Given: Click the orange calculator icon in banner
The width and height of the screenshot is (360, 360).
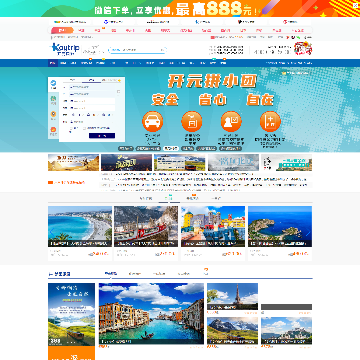Looking at the screenshot, I should click(x=270, y=121).
